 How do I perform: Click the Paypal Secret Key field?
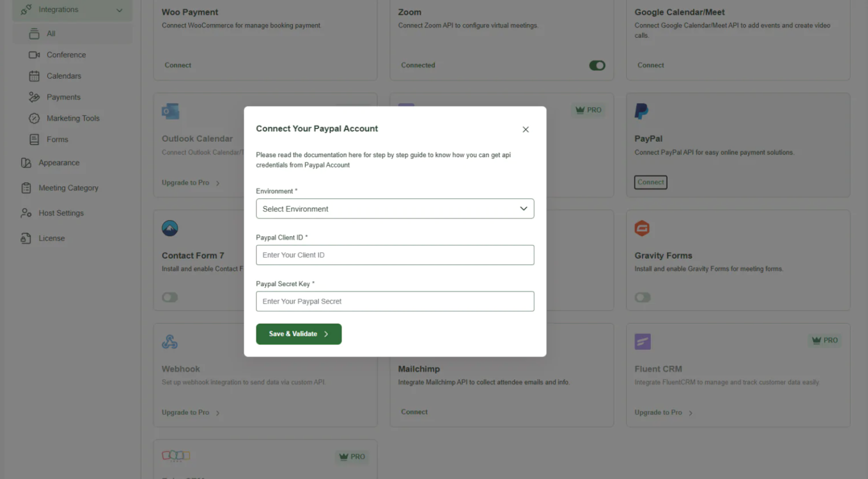(395, 302)
